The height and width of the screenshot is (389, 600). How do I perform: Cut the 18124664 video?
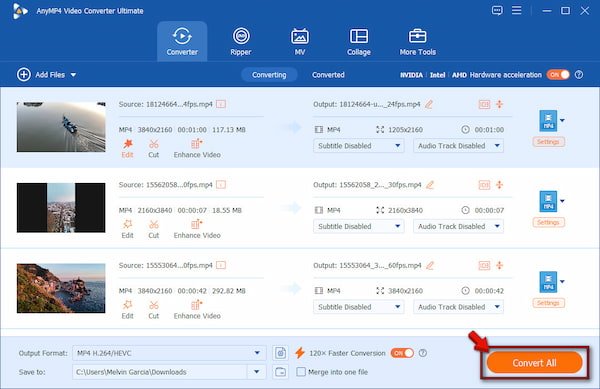click(153, 148)
